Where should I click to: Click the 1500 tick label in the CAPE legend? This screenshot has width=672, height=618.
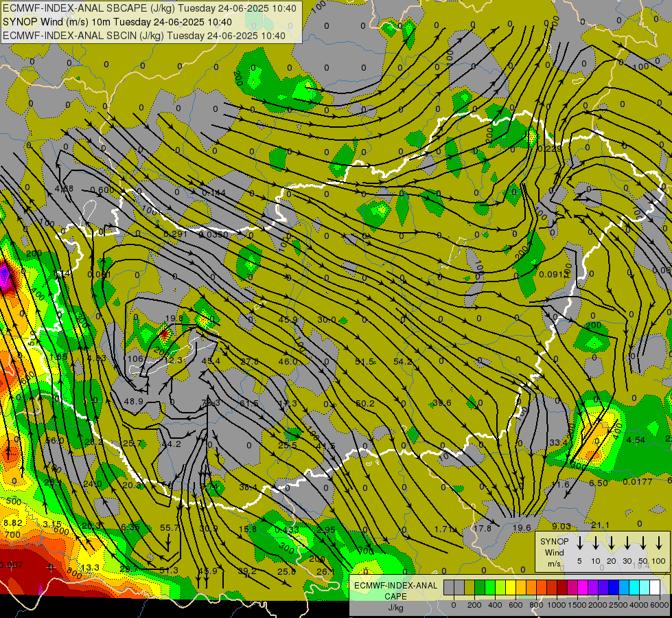click(577, 605)
